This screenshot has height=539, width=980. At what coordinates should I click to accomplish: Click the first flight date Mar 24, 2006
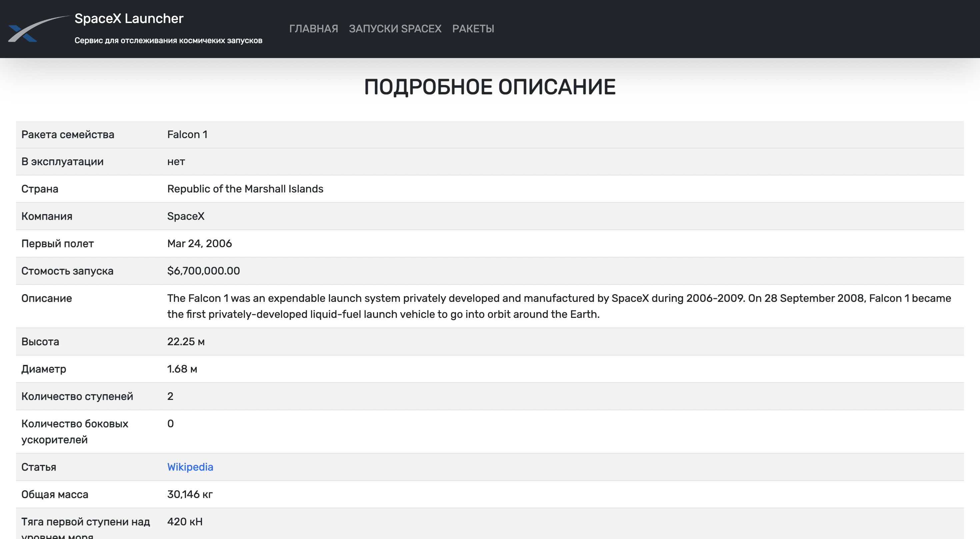tap(199, 243)
